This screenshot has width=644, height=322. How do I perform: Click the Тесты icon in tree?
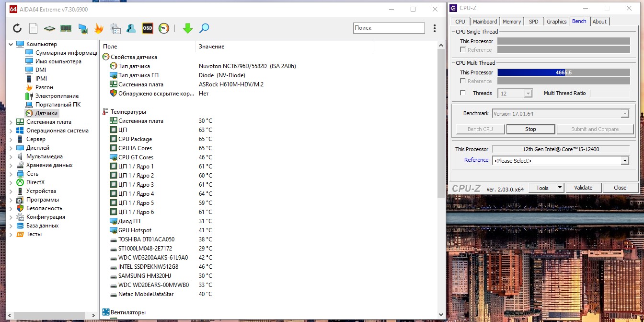point(20,234)
